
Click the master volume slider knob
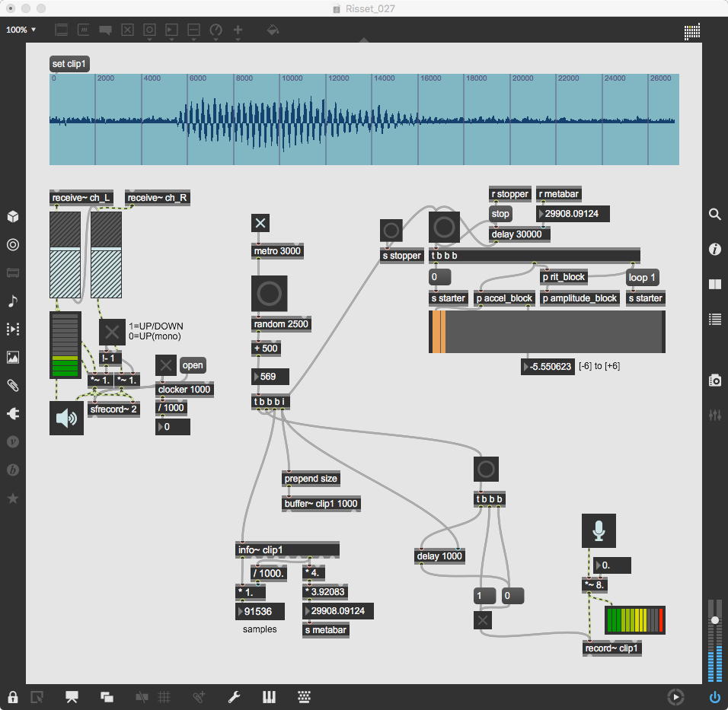tap(714, 620)
